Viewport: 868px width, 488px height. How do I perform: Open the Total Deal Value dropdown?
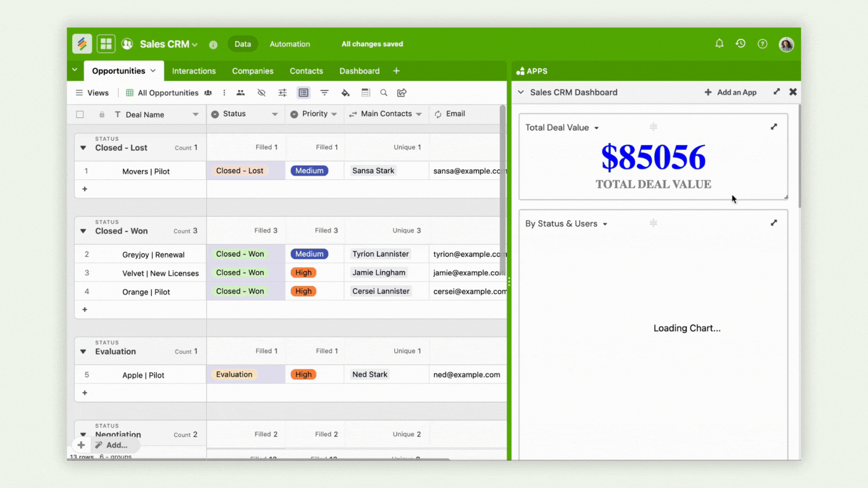pos(596,128)
